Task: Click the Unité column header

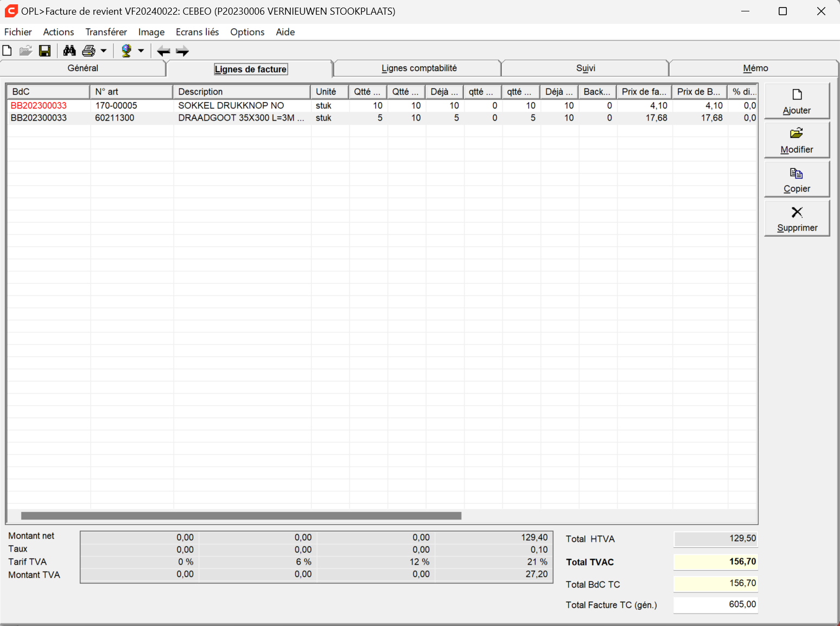Action: [330, 92]
